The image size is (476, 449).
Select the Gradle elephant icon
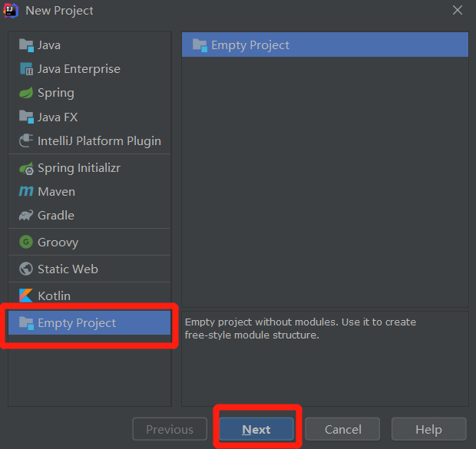coord(26,216)
